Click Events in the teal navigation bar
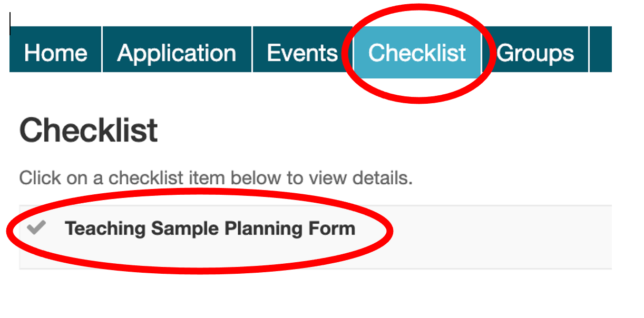Screen dimensions: 644x318 coord(302,52)
